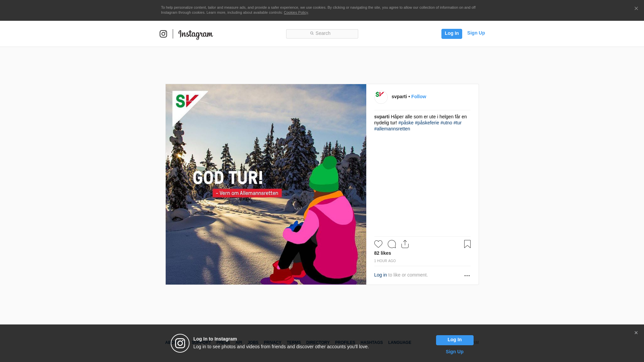Click the Instagram camera logo icon
Image resolution: width=644 pixels, height=362 pixels.
click(x=163, y=34)
